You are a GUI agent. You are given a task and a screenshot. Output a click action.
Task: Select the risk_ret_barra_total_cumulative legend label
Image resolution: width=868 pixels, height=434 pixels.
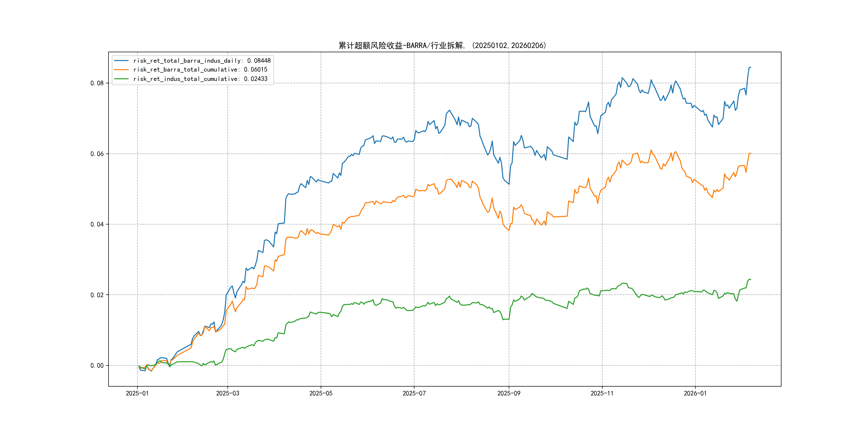pyautogui.click(x=200, y=70)
